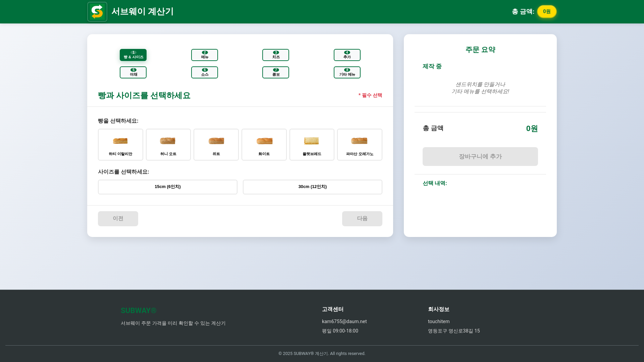644x362 pixels.
Task: Pick 플랫브레드 bread card
Action: coord(312,144)
